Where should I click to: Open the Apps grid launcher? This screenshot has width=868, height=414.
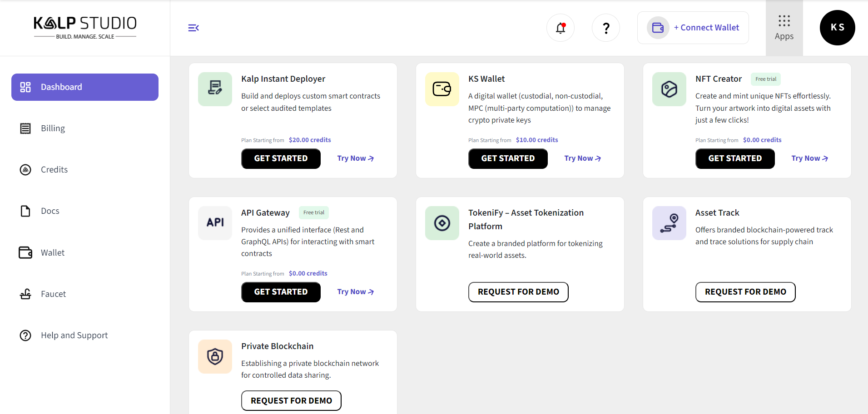click(784, 28)
